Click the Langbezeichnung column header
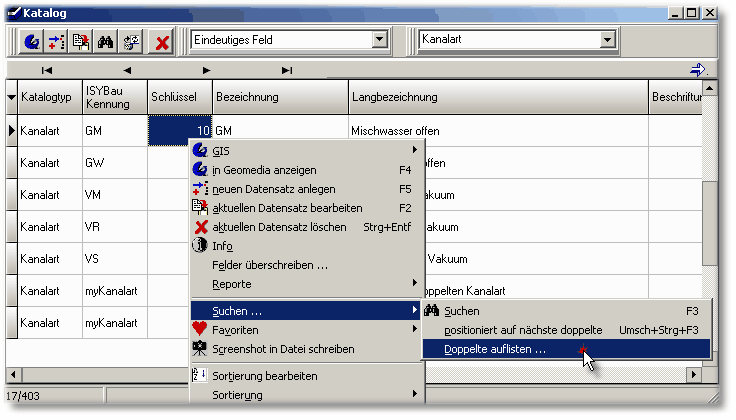736x420 pixels. (x=498, y=97)
